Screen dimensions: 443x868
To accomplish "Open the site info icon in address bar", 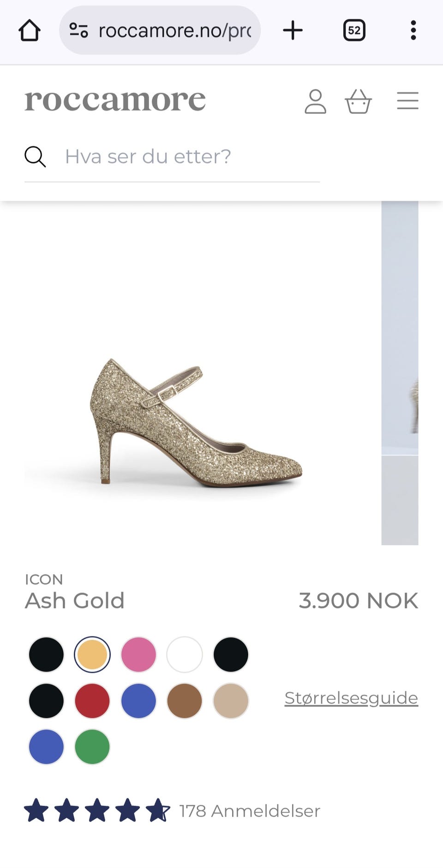I will pos(78,30).
